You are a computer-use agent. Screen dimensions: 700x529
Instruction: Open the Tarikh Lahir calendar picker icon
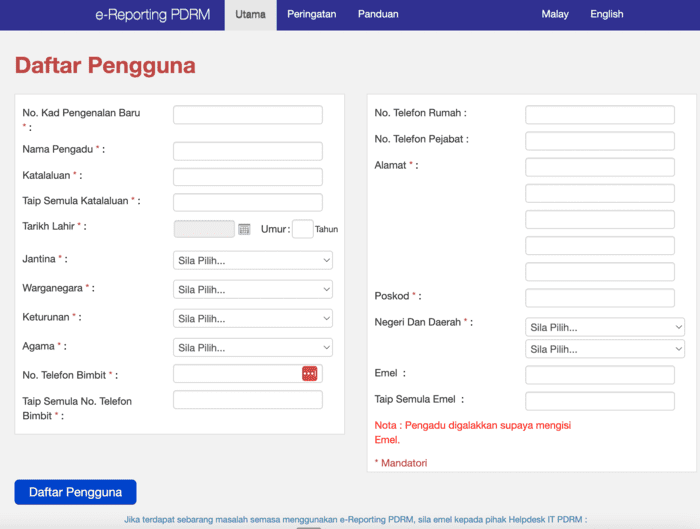pyautogui.click(x=244, y=229)
